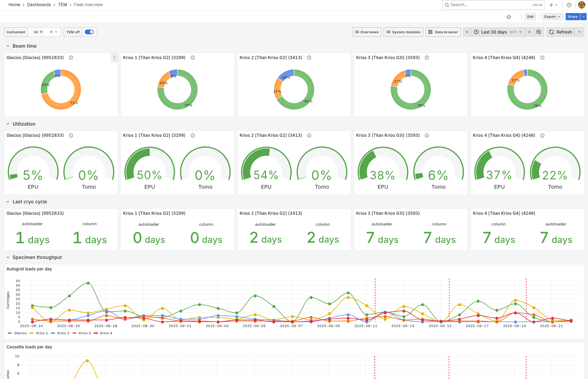Go to the Dashboards breadcrumb
This screenshot has width=588, height=379.
[39, 5]
